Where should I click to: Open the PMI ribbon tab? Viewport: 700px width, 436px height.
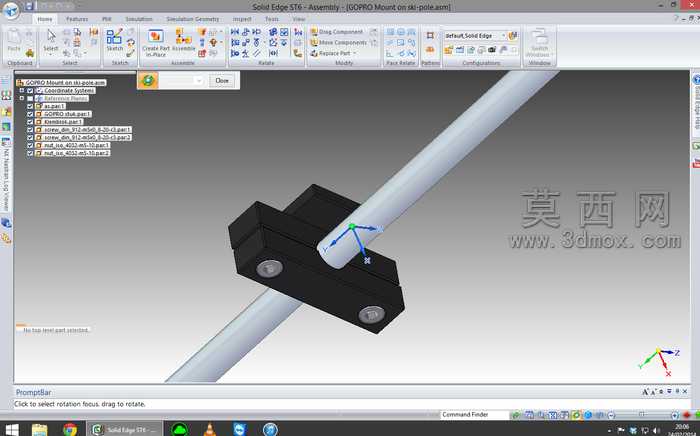coord(106,19)
